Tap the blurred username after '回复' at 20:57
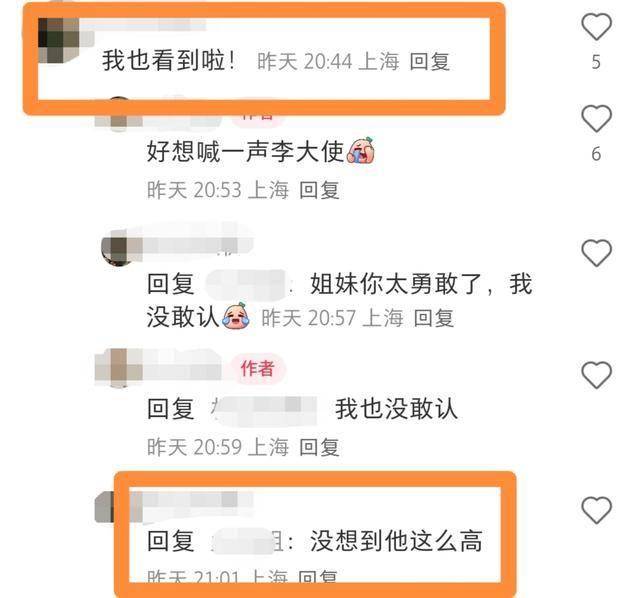Image resolution: width=640 pixels, height=598 pixels. pos(246,285)
